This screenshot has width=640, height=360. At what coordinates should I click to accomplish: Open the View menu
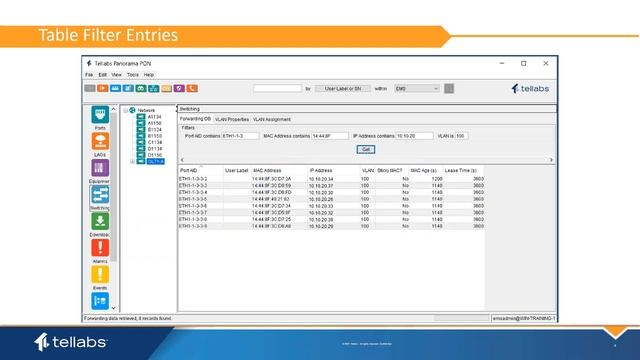[116, 75]
